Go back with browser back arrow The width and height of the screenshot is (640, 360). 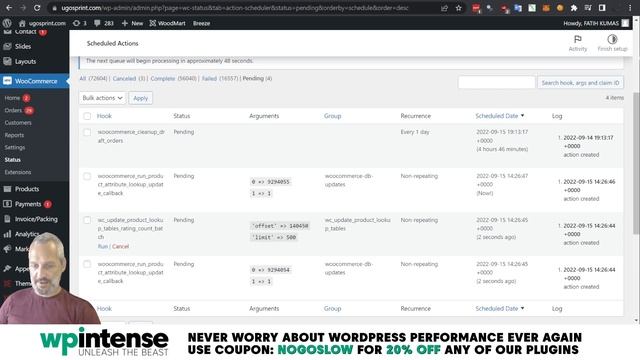(x=9, y=8)
